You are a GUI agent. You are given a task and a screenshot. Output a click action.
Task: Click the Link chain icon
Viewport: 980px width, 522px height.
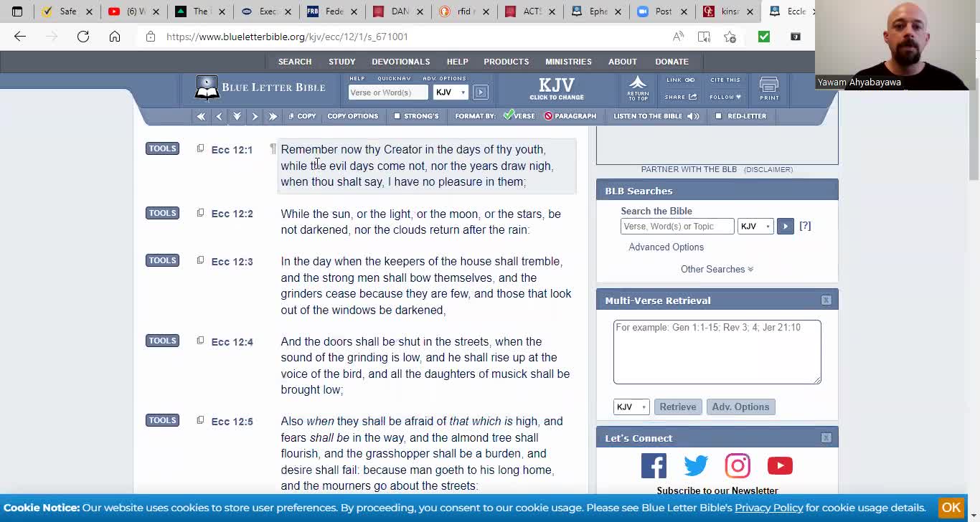[x=690, y=80]
